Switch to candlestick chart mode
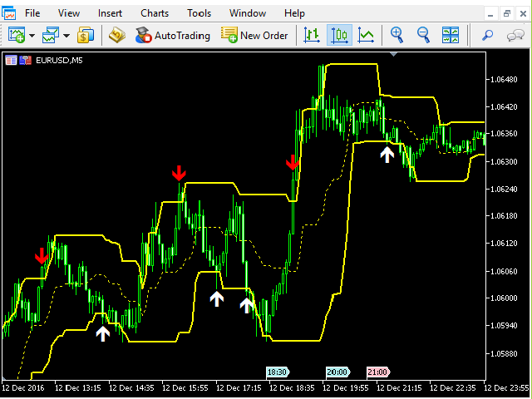532x399 pixels. (339, 35)
